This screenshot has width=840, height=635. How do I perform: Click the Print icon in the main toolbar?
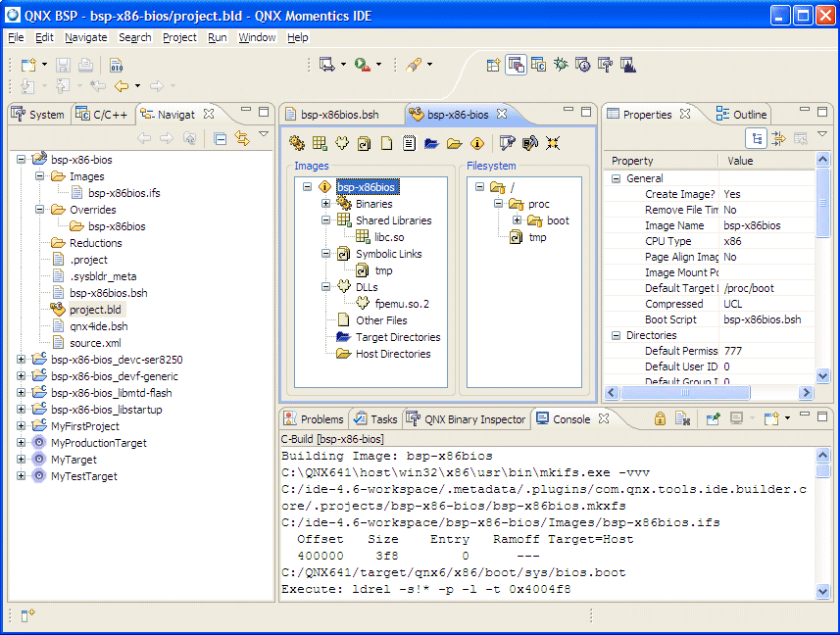[85, 66]
